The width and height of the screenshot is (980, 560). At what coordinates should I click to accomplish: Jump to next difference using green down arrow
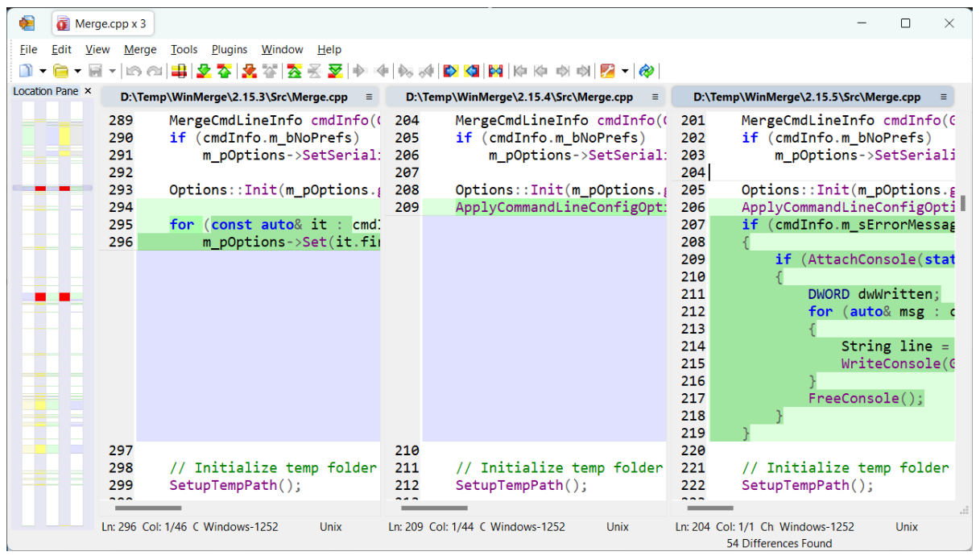tap(204, 71)
